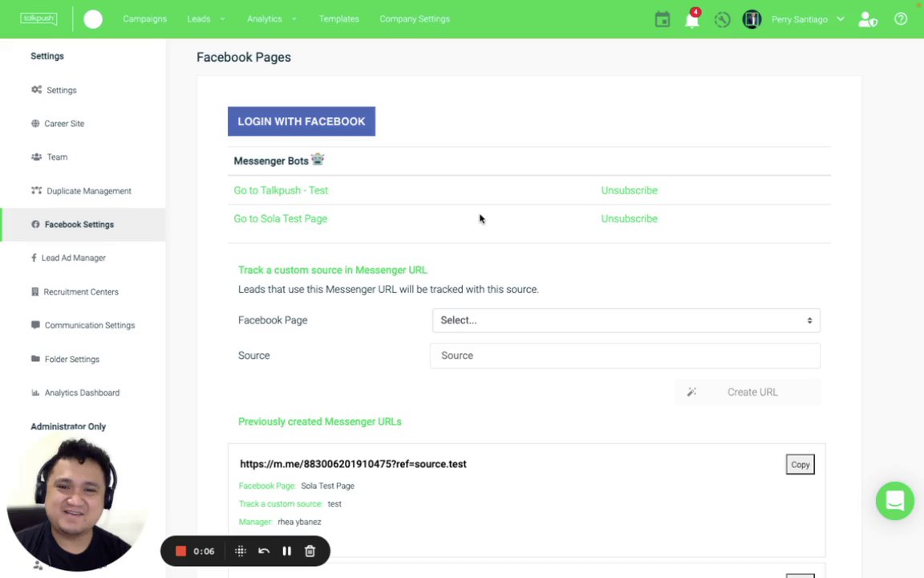The image size is (924, 578).
Task: Click the recorder grid drag handle icon
Action: pyautogui.click(x=241, y=551)
